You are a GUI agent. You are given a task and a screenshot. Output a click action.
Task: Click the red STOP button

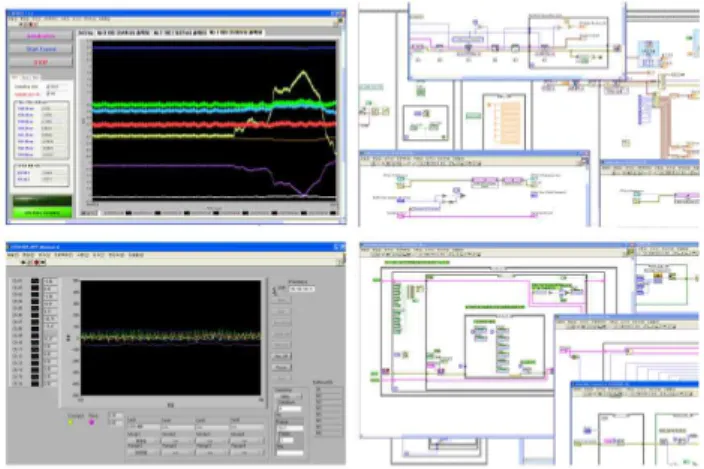click(41, 62)
